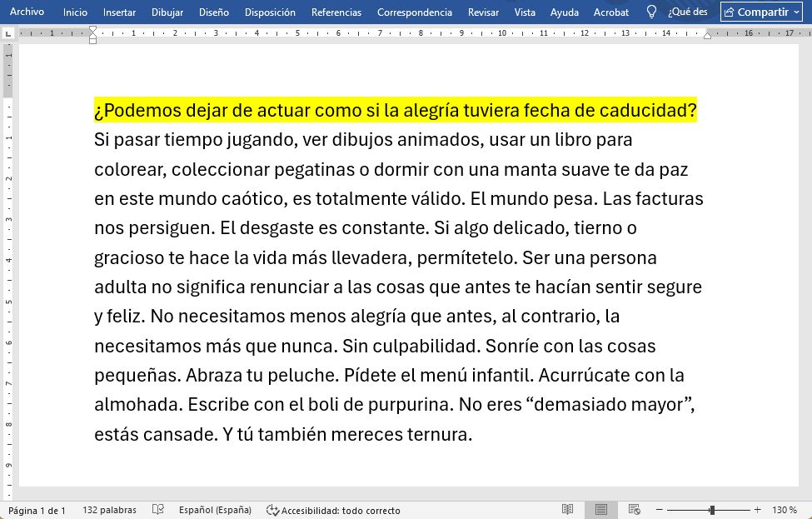
Task: Click the tab stop selector on the ruler
Action: click(8, 33)
